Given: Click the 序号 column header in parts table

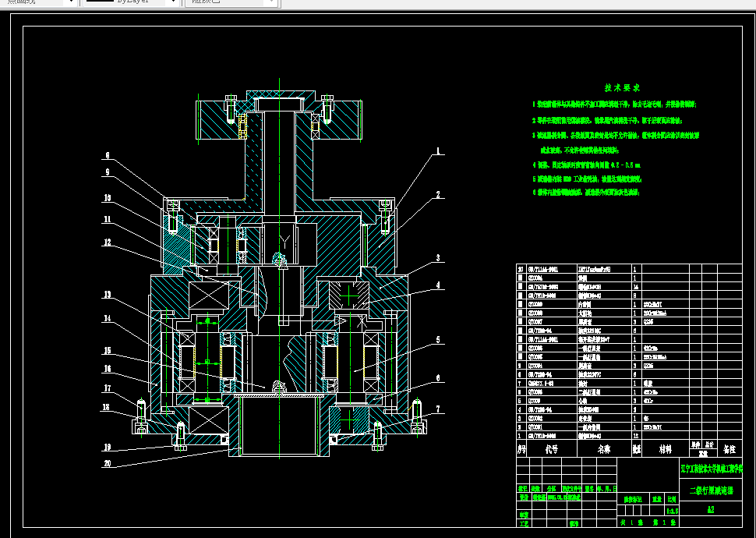Looking at the screenshot, I should pos(521,449).
